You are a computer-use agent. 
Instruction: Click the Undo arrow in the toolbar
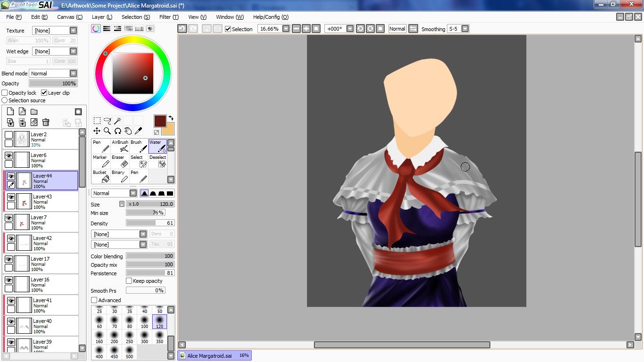182,29
